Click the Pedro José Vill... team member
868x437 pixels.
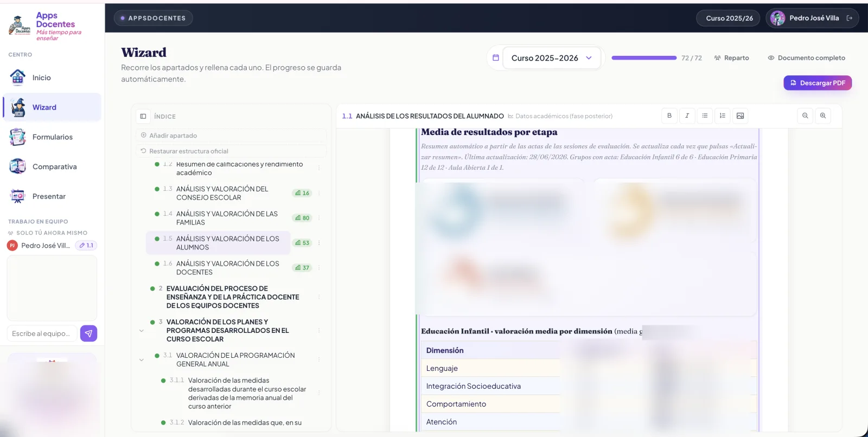pos(39,246)
